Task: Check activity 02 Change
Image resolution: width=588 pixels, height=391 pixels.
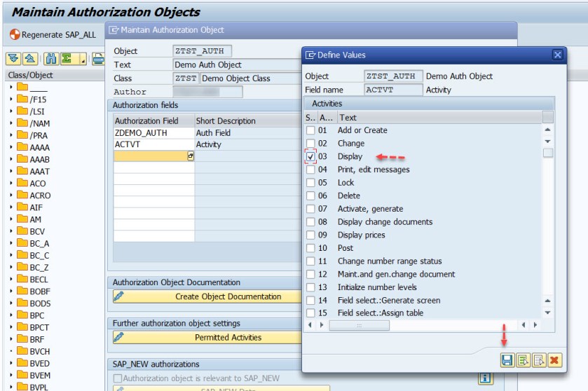Action: pos(310,144)
